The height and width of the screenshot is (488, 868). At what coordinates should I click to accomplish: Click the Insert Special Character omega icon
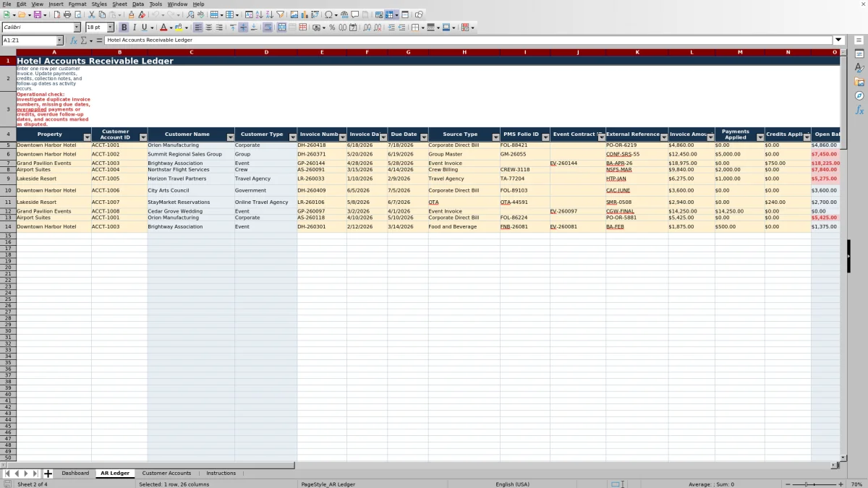(x=328, y=14)
